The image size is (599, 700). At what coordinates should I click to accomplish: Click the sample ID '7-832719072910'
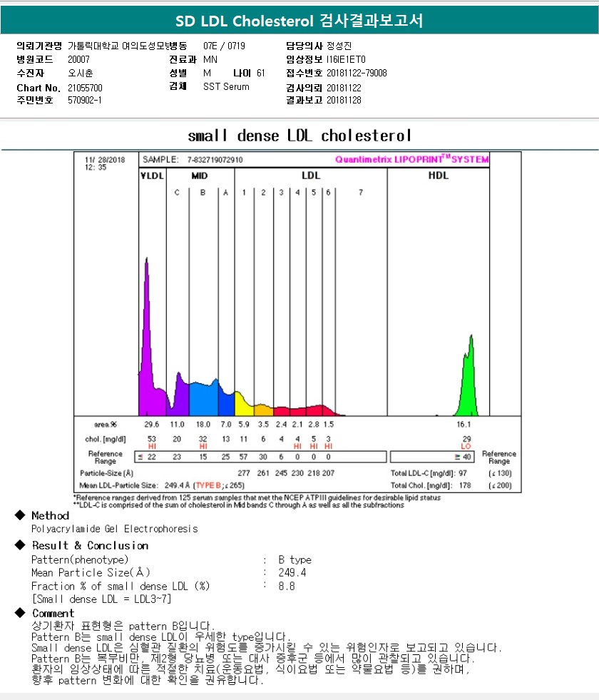(215, 160)
